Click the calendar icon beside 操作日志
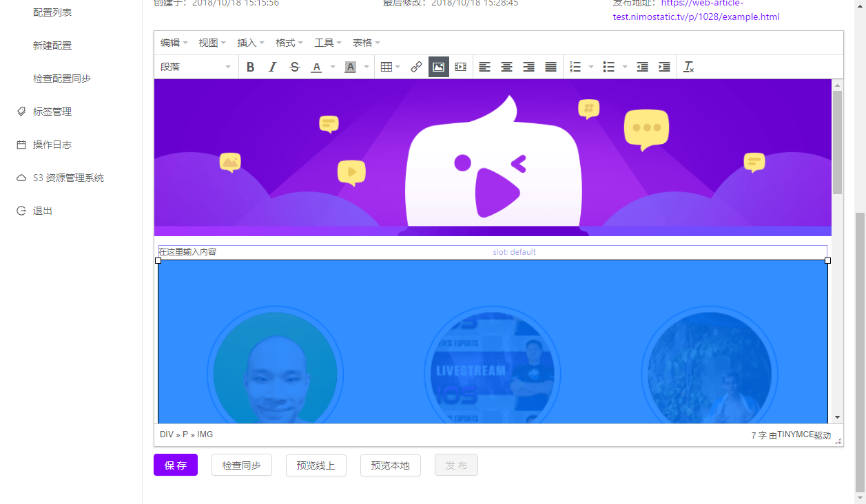The width and height of the screenshot is (866, 504). [x=21, y=145]
